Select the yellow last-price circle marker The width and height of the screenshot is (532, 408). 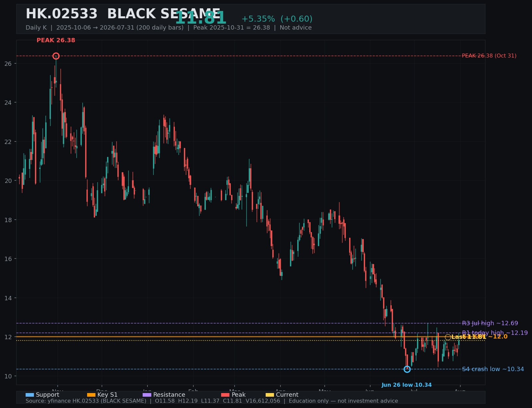(x=448, y=337)
